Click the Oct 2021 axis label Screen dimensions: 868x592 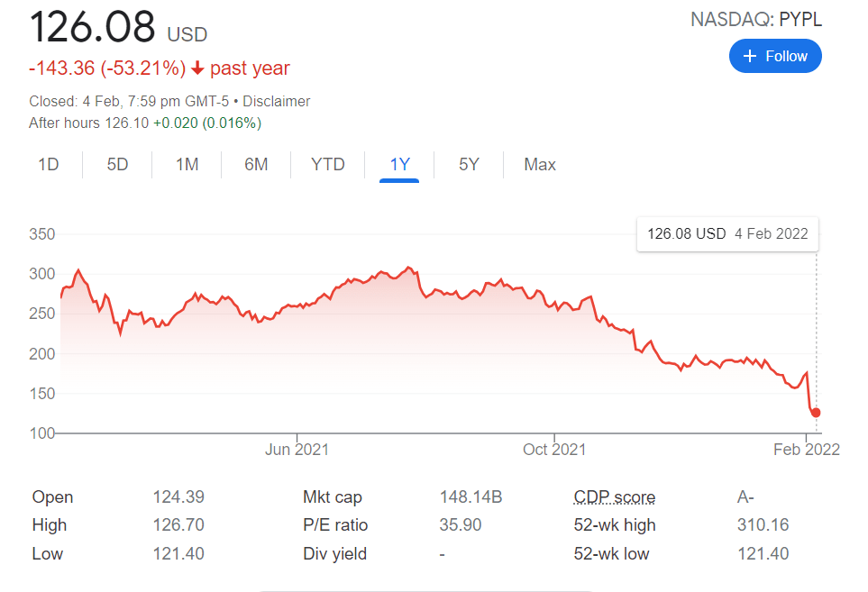[x=555, y=449]
